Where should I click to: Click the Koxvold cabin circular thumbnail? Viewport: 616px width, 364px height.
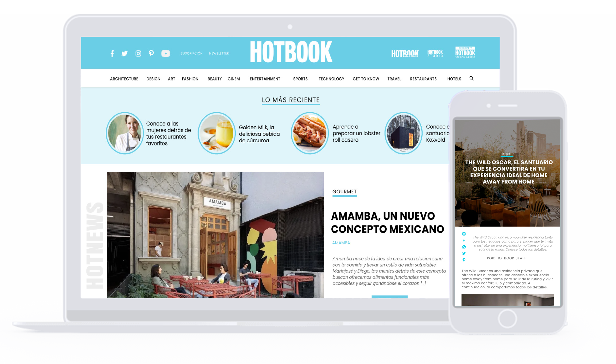coord(404,133)
